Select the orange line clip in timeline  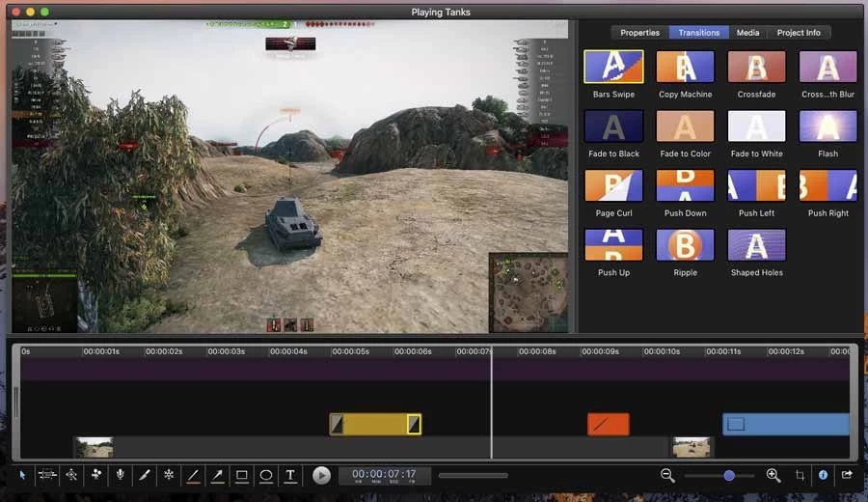click(609, 424)
